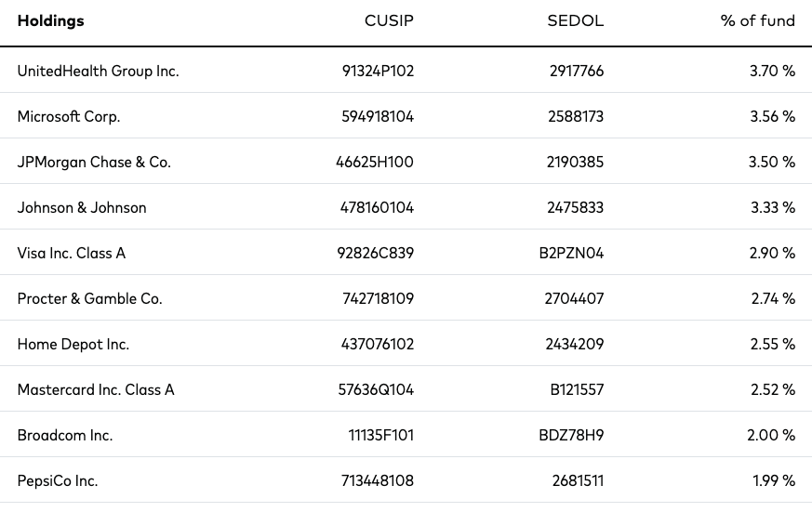Image resolution: width=812 pixels, height=512 pixels.
Task: Click SEDOL value BDZ78H9
Action: click(571, 435)
